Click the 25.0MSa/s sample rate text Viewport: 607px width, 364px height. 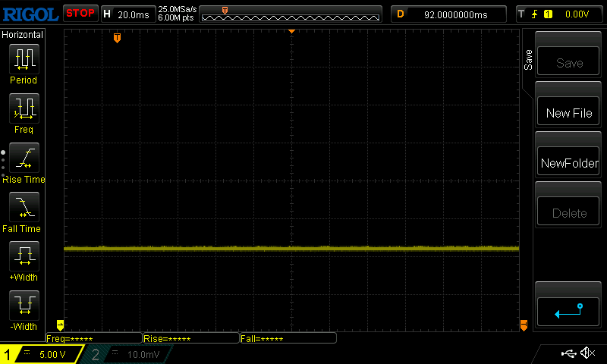tap(178, 9)
